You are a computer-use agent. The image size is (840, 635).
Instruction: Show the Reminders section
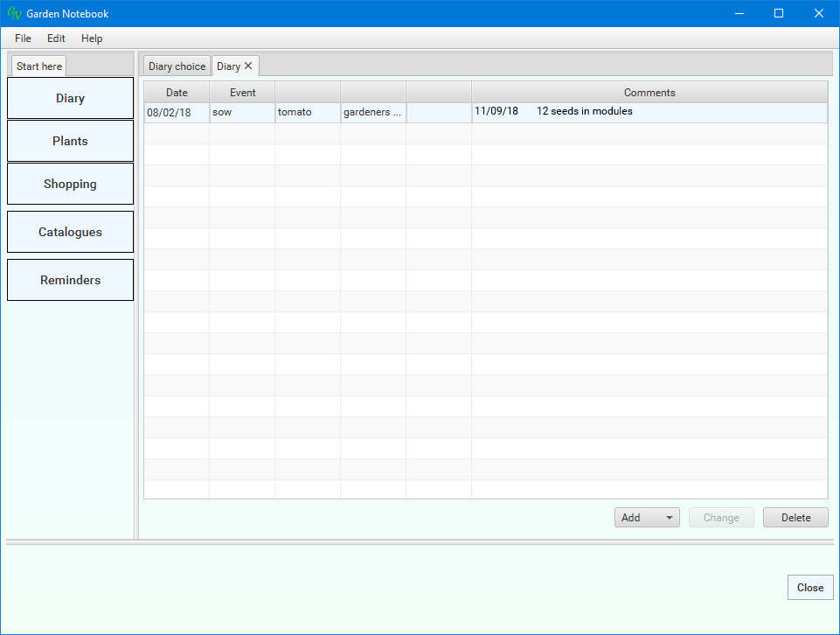70,280
